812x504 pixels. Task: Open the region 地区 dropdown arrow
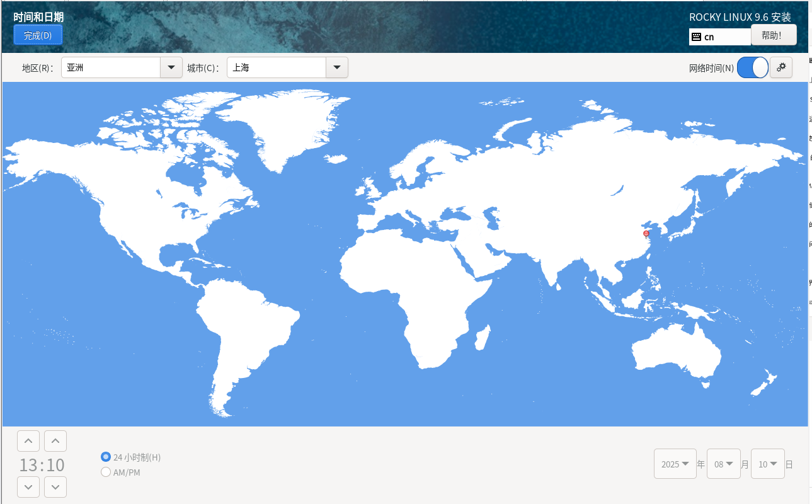tap(171, 67)
